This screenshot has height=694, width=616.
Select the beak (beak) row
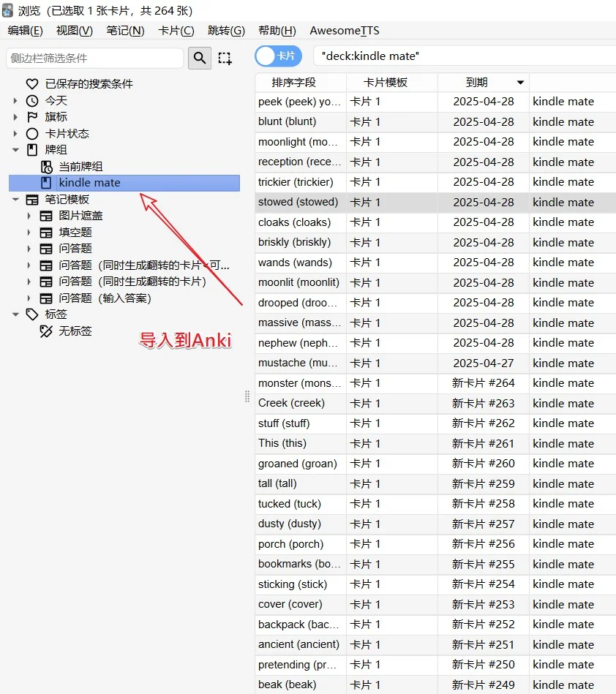[x=435, y=684]
